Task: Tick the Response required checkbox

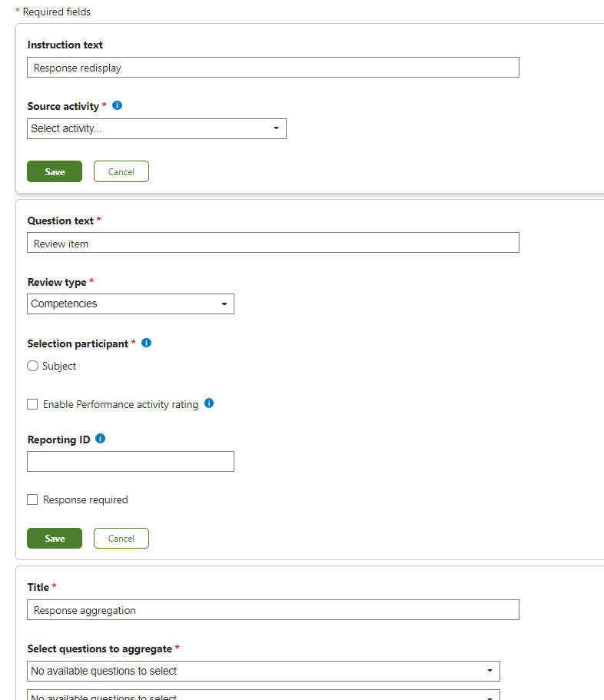Action: [x=32, y=499]
